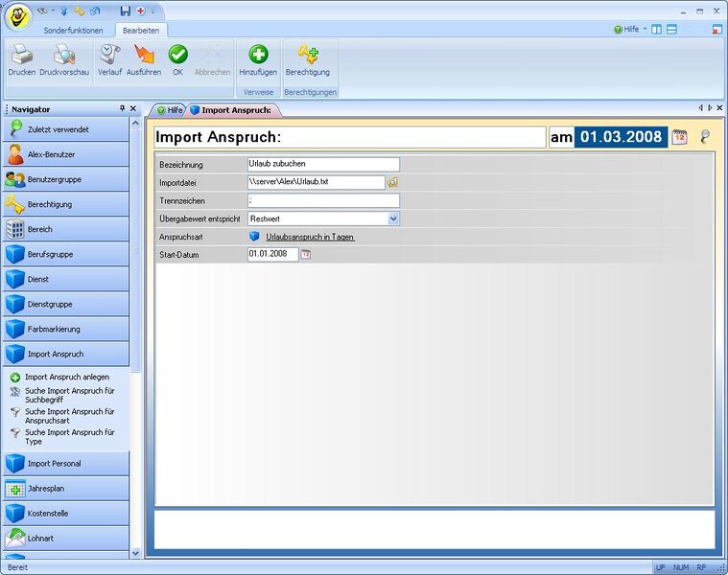Screen dimensions: 728x575
Task: Click the Verlauf history icon
Action: pyautogui.click(x=109, y=57)
